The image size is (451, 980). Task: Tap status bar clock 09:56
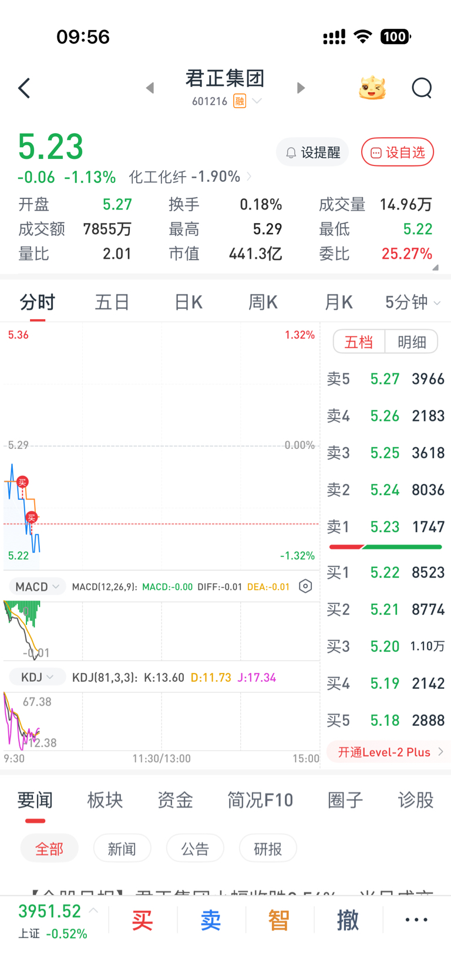tap(83, 37)
